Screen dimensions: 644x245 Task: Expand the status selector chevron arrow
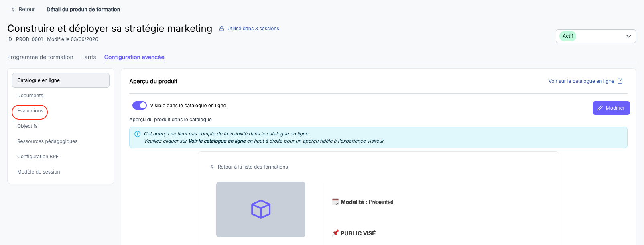(629, 36)
